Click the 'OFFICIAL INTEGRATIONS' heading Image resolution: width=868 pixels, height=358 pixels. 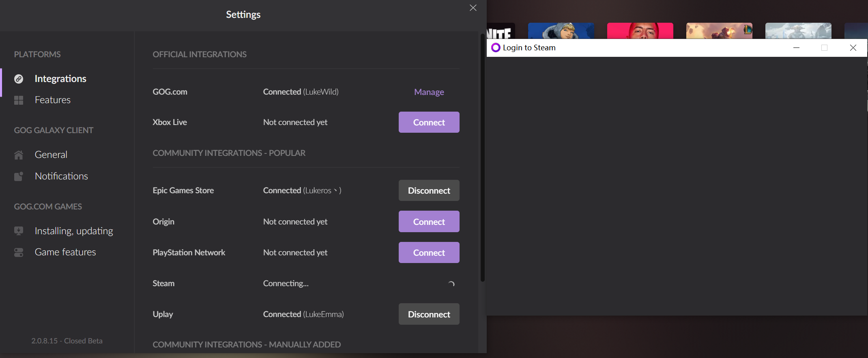coord(200,54)
